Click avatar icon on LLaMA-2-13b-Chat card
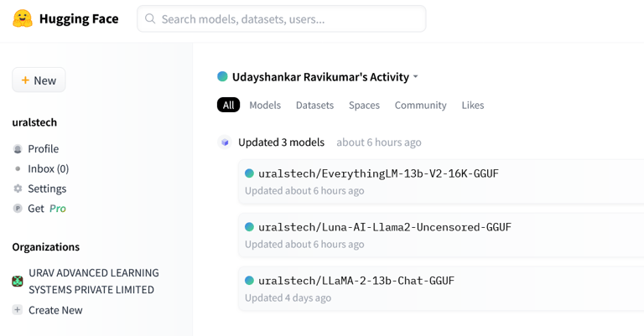 [249, 281]
